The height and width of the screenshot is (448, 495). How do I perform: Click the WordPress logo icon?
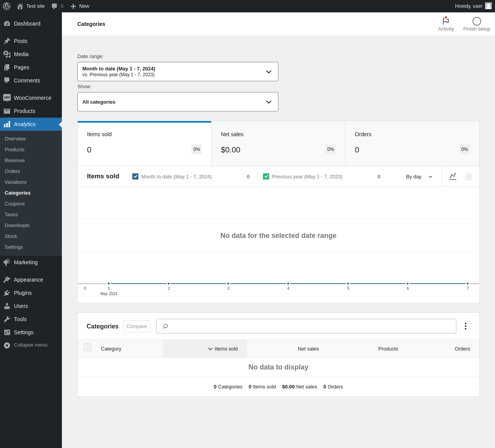(x=7, y=6)
